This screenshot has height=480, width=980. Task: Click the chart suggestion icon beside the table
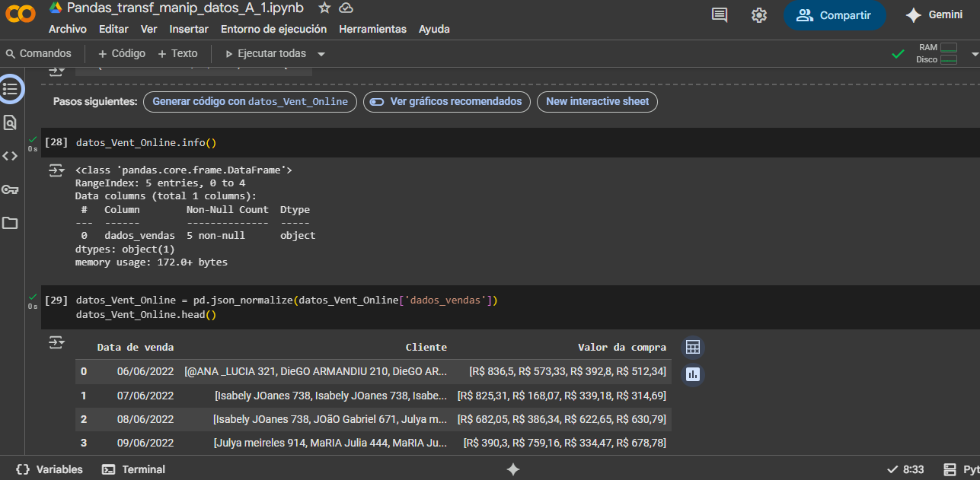(693, 374)
